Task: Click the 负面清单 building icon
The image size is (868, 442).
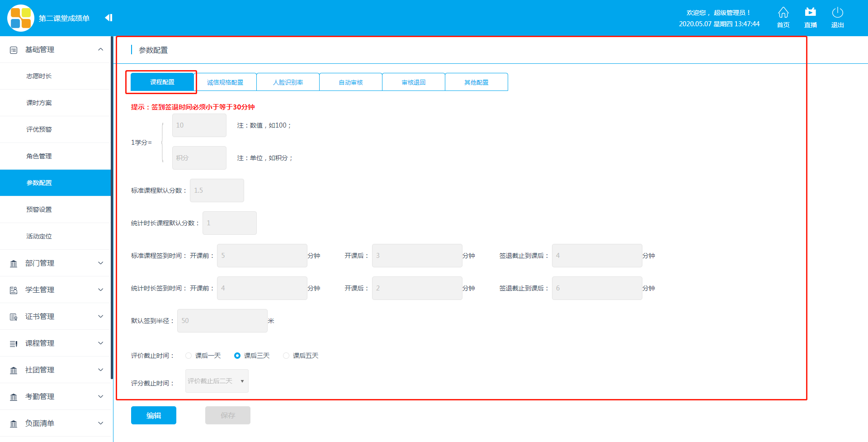Action: pos(14,423)
